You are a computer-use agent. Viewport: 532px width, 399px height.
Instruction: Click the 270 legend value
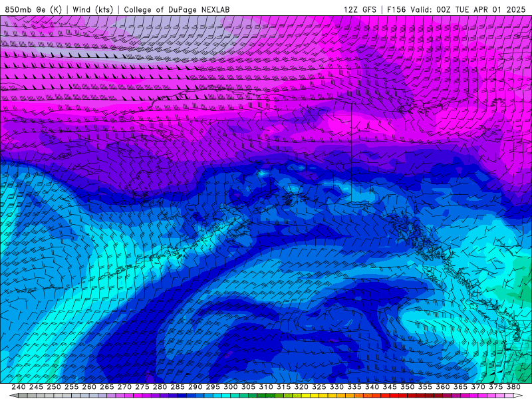[x=124, y=387]
